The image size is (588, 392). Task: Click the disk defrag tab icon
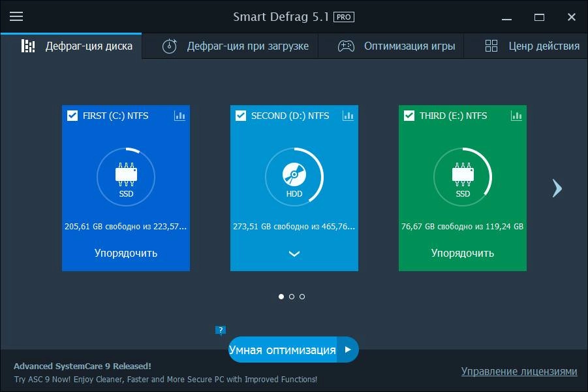[x=28, y=46]
